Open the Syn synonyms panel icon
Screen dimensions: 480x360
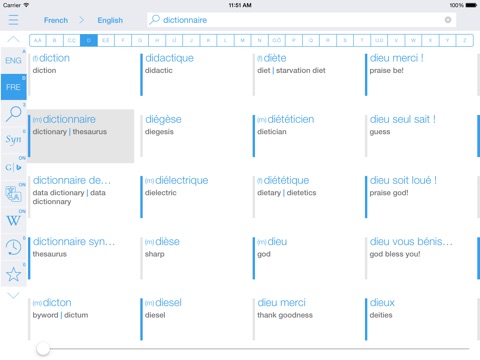click(x=14, y=140)
